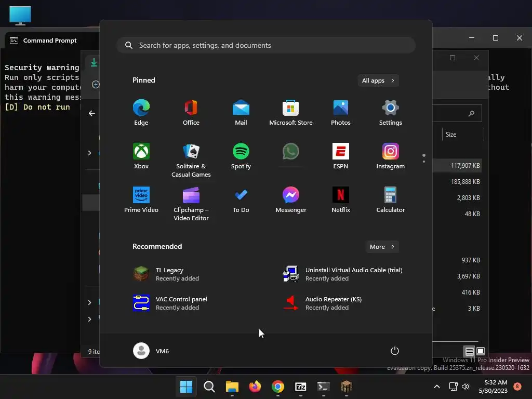Image resolution: width=532 pixels, height=399 pixels.
Task: Select the 185,888 KB file row
Action: (457, 181)
